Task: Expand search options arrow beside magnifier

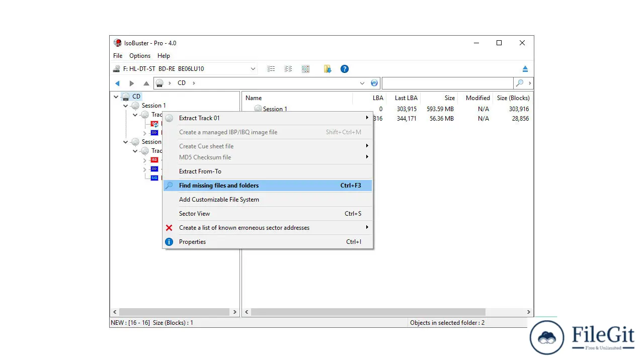Action: (530, 83)
